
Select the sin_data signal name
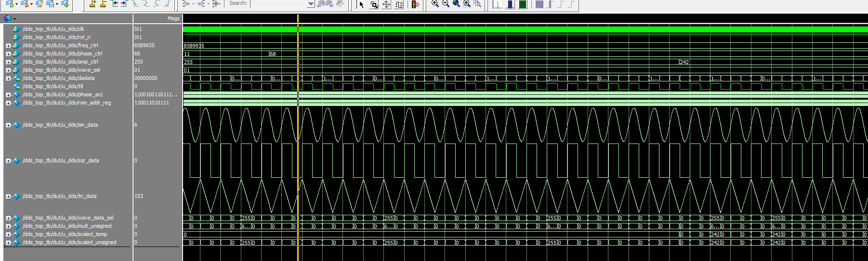click(x=60, y=125)
